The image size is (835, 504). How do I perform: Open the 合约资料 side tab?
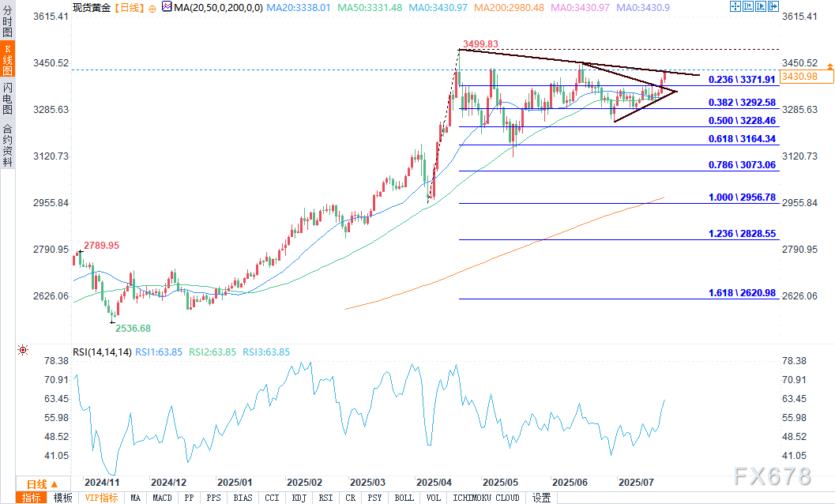point(7,145)
